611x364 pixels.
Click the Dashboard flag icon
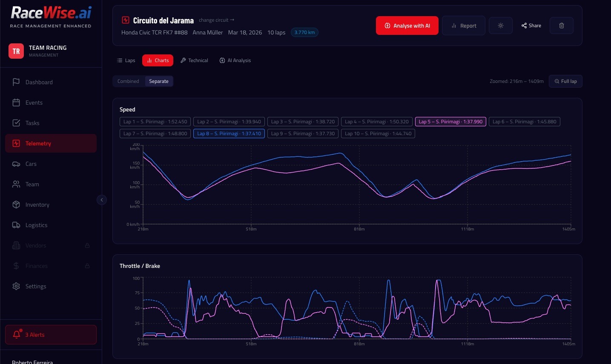click(16, 82)
